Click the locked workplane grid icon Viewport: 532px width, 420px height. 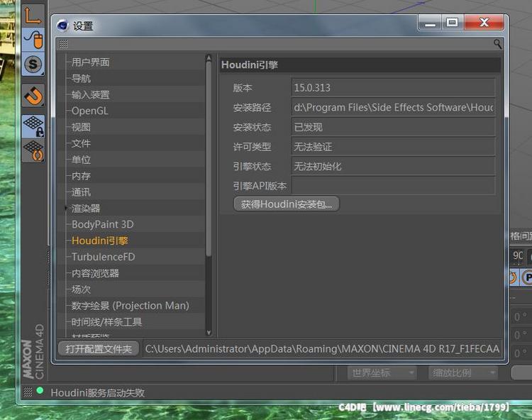[33, 126]
